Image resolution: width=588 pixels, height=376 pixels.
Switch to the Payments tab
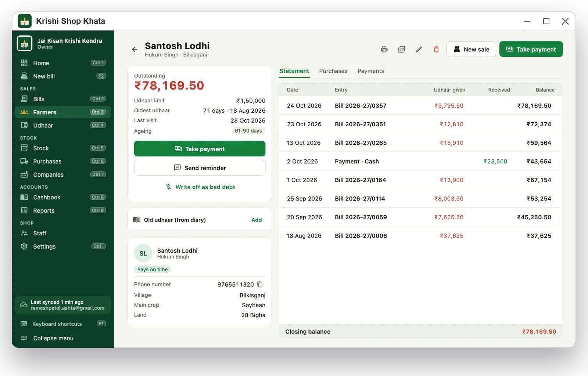tap(371, 71)
